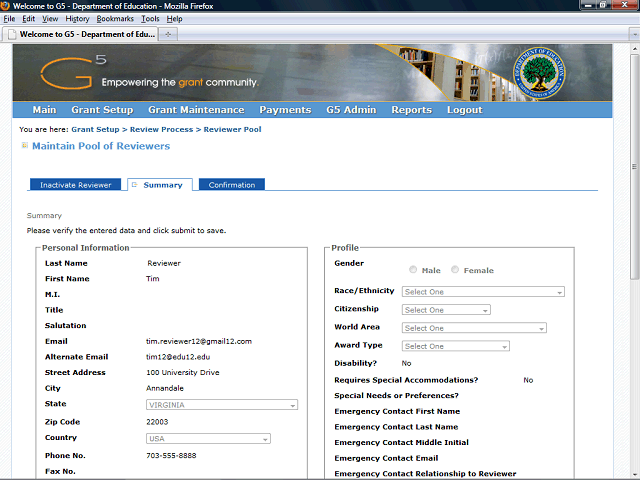Click the Emergency Contact Email label
Screen dimensions: 640x480
386,458
